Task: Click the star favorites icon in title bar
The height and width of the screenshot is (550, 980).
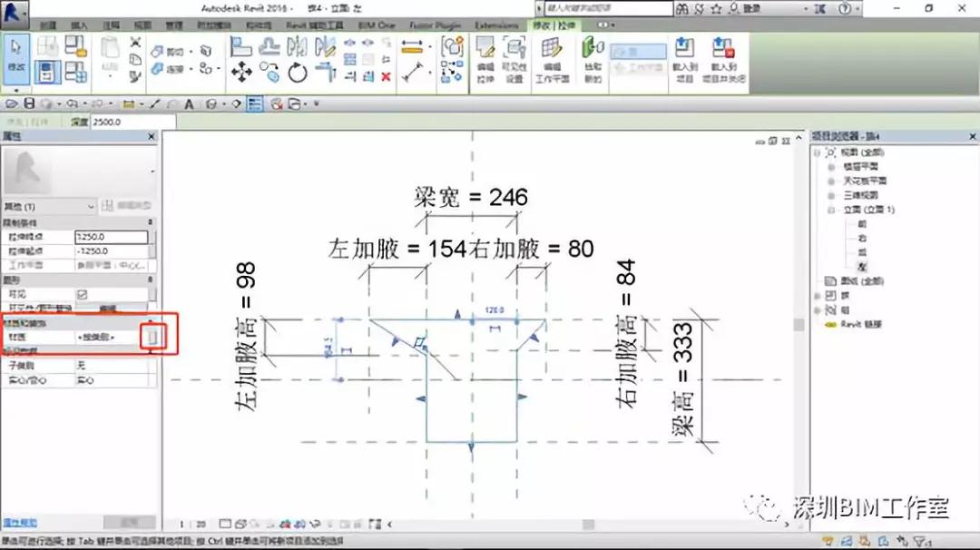Action: point(716,9)
